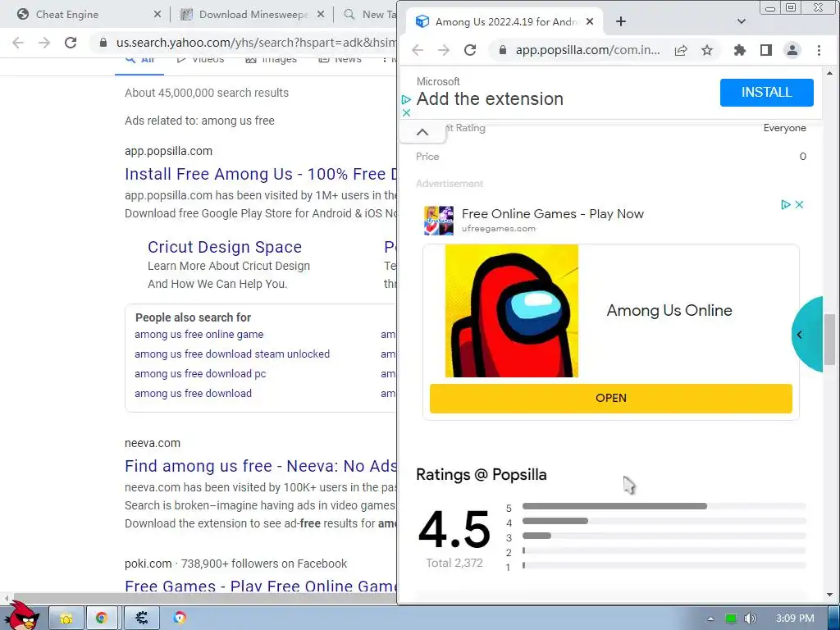
Task: Close the Free Online Games ad
Action: coord(799,204)
